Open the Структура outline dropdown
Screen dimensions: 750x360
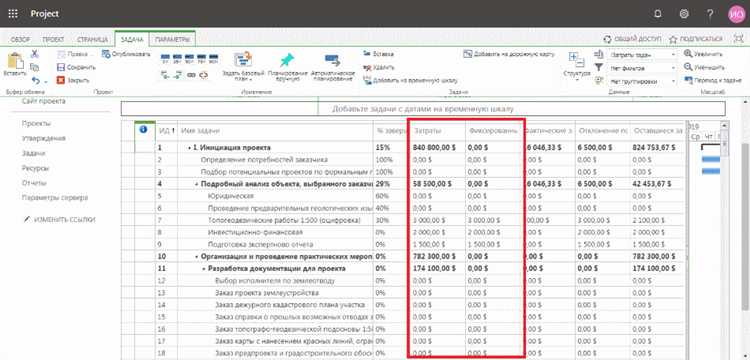pyautogui.click(x=577, y=66)
